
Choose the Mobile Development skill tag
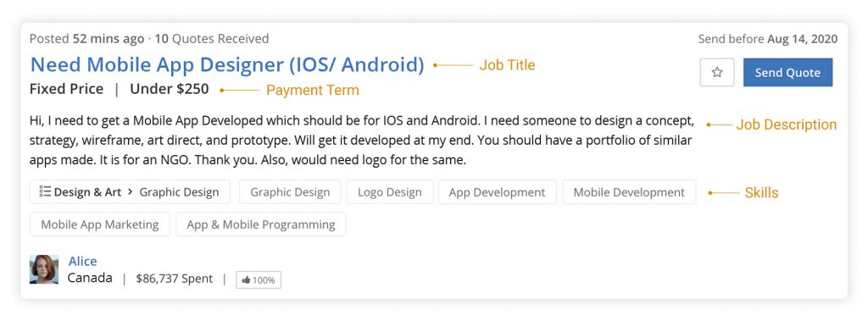pos(629,192)
